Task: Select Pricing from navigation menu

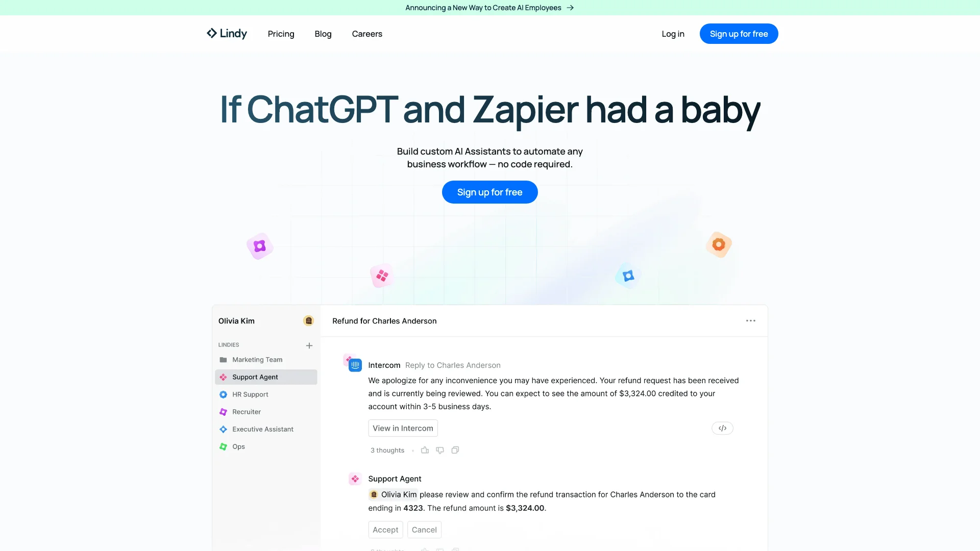Action: coord(281,34)
